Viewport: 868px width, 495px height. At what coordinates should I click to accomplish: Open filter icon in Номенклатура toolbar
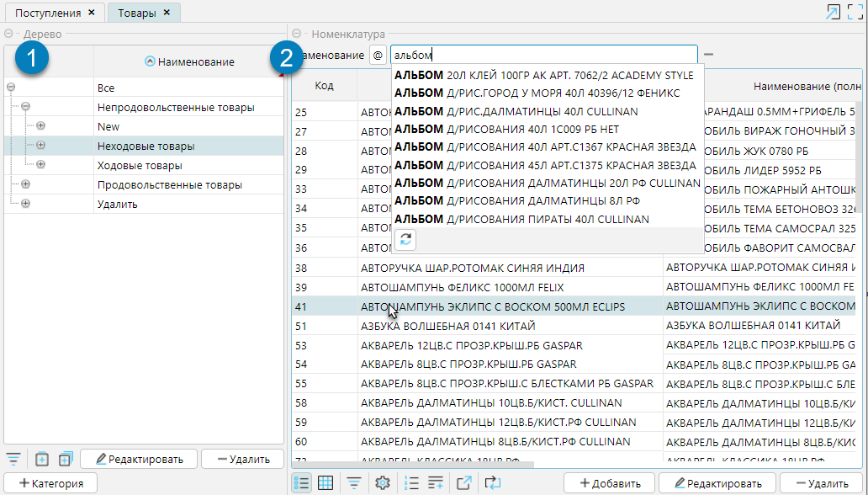coord(355,482)
